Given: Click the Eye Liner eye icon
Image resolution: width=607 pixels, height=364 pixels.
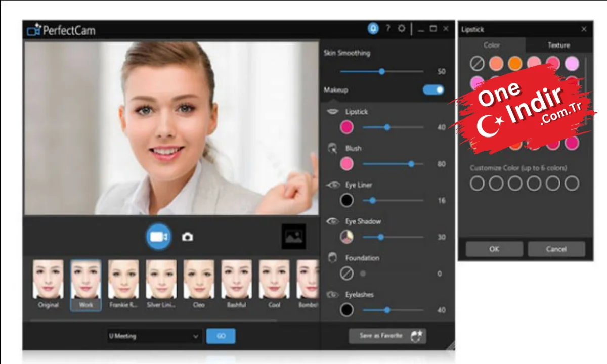Looking at the screenshot, I should 333,185.
